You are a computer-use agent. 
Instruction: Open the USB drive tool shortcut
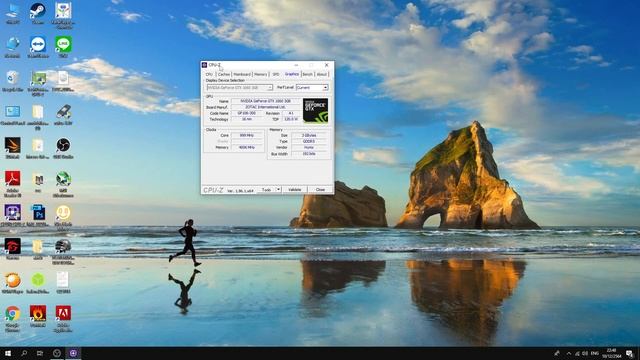point(63,113)
